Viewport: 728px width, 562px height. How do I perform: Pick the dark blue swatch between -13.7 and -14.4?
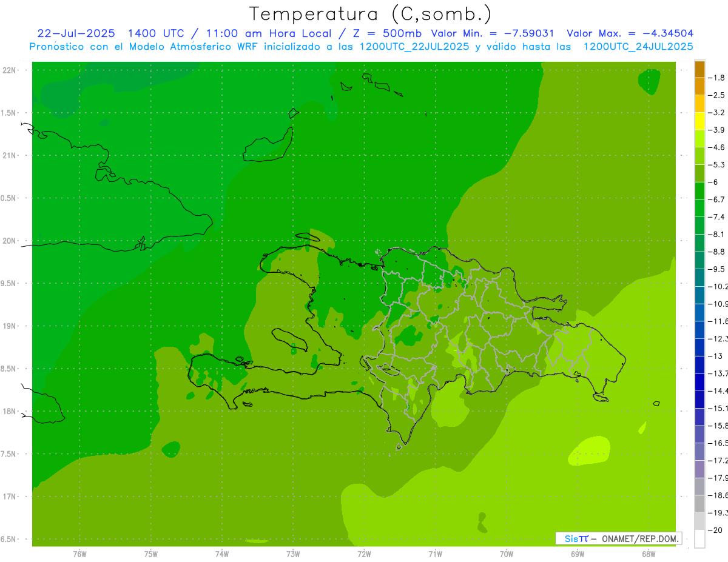(x=699, y=382)
